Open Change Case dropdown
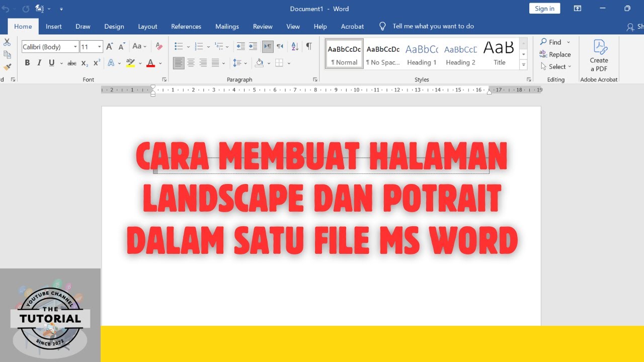Image resolution: width=644 pixels, height=362 pixels. [139, 47]
